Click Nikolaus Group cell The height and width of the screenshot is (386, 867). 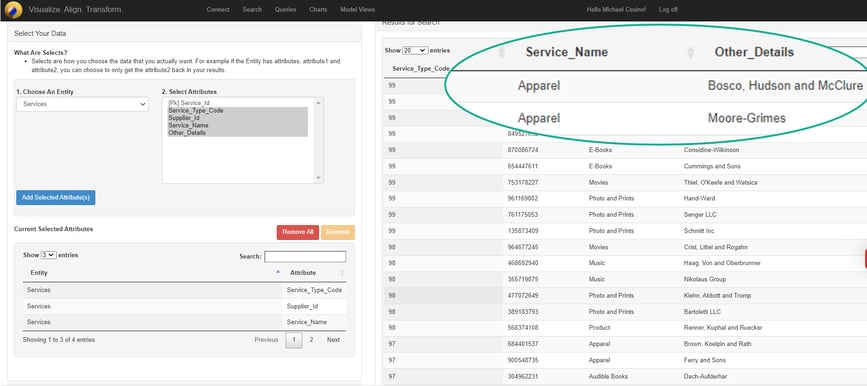click(705, 279)
